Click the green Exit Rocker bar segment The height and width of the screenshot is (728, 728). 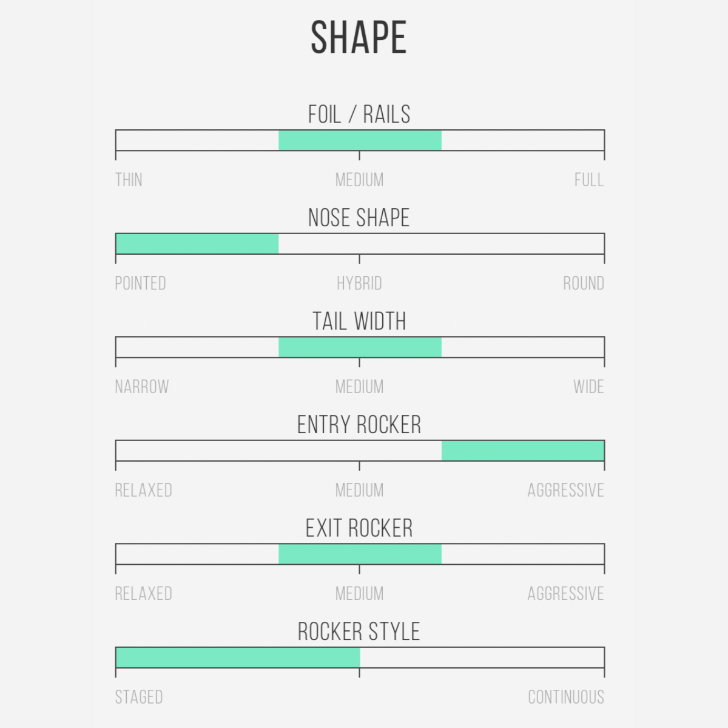tap(360, 554)
